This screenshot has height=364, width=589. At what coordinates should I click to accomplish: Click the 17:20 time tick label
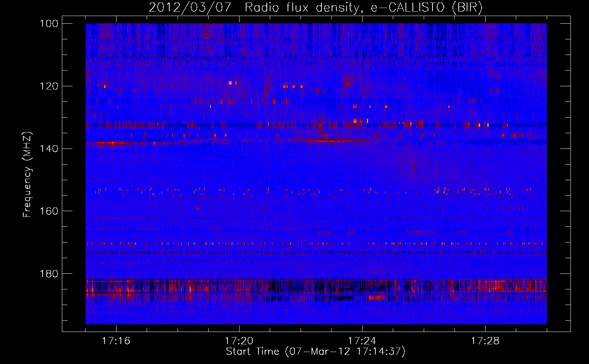[239, 341]
